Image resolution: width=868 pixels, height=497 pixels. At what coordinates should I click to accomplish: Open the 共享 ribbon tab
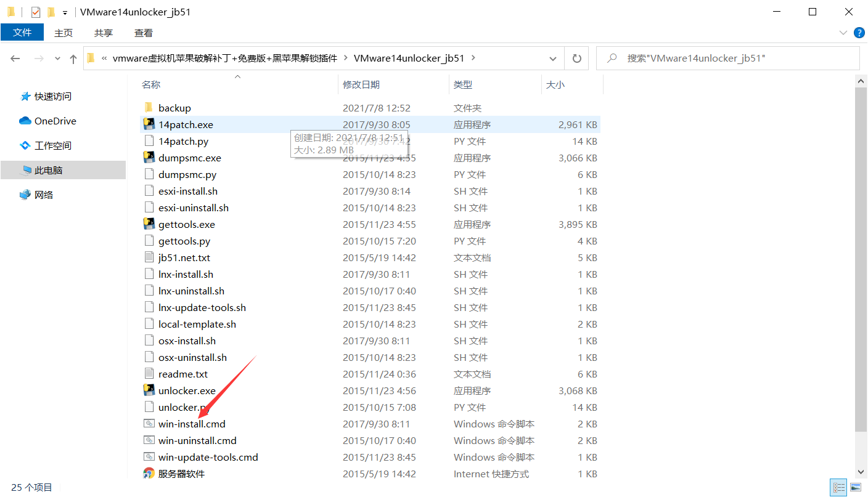(104, 33)
